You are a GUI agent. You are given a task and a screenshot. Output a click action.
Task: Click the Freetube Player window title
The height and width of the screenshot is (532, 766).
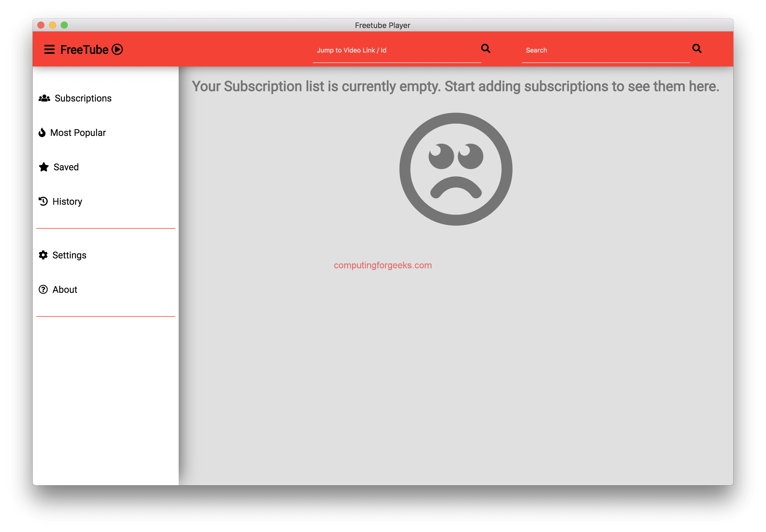[x=383, y=25]
